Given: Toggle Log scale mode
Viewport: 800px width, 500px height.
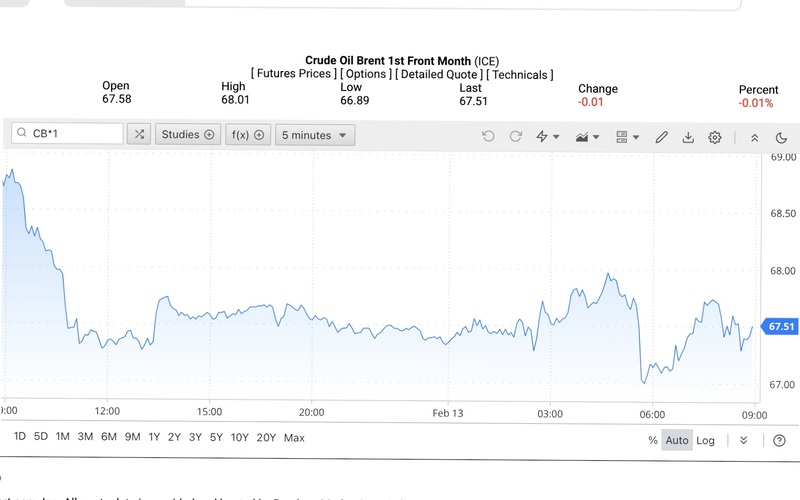Looking at the screenshot, I should point(706,440).
